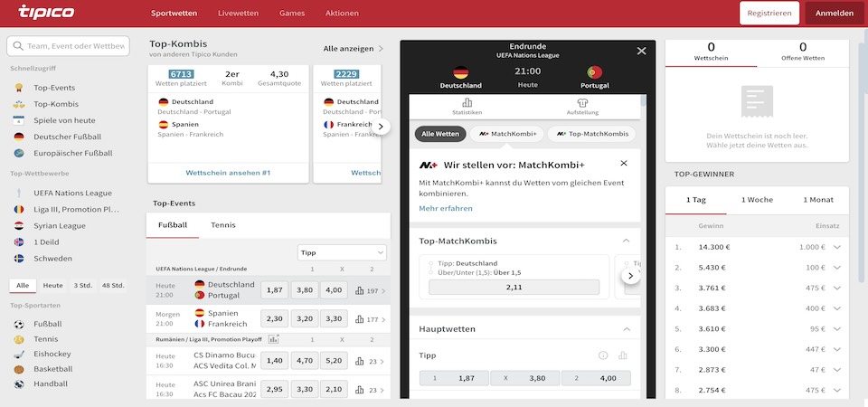Image resolution: width=868 pixels, height=407 pixels.
Task: Open Wettschein ansehen #1 link
Action: (228, 173)
